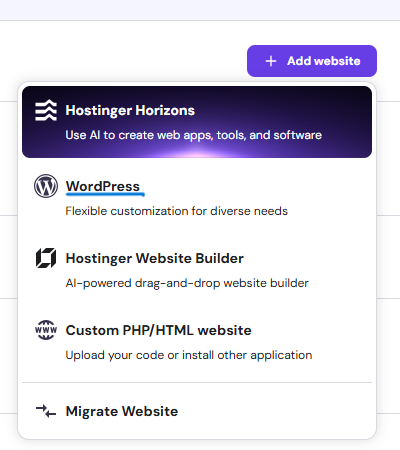The height and width of the screenshot is (450, 400).
Task: Click the Hostinger Horizons wave logo icon
Action: [x=46, y=110]
